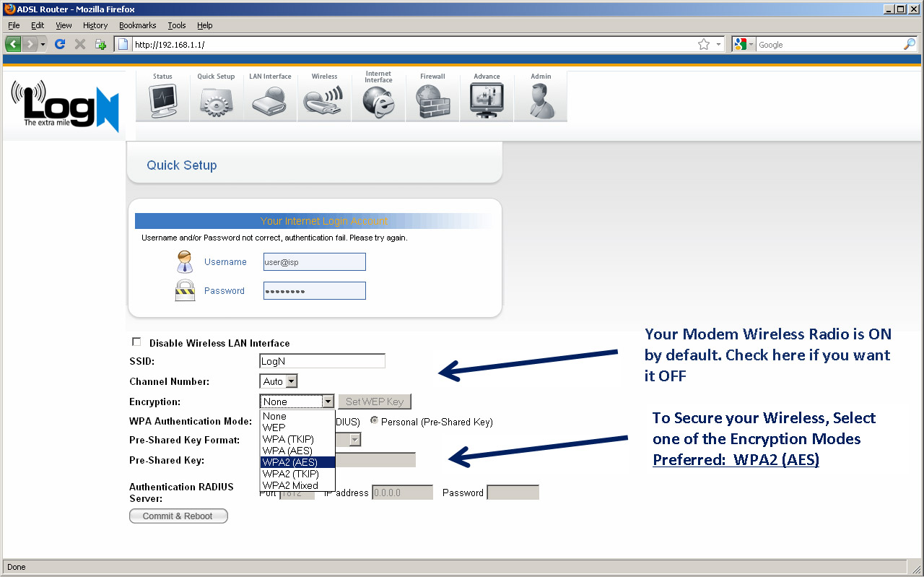Choose WPA2 (AES) from the Encryption list
924x577 pixels.
(296, 462)
